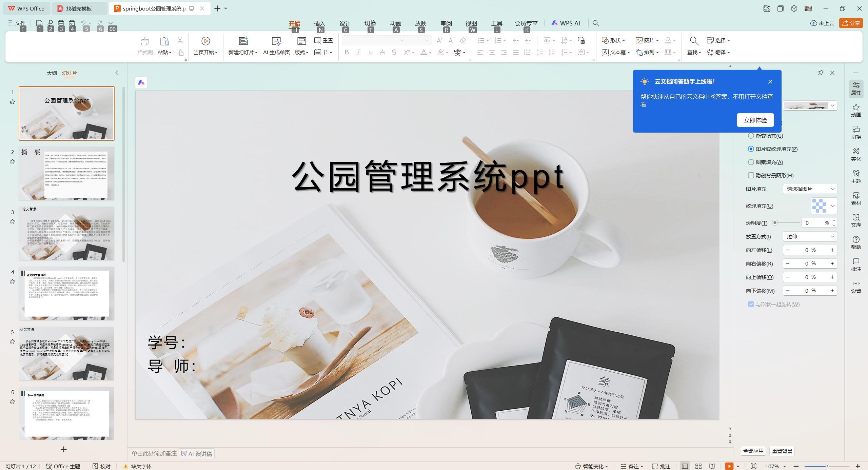Start playback with the play icon
Viewport: 868px width, 470px height.
point(205,41)
